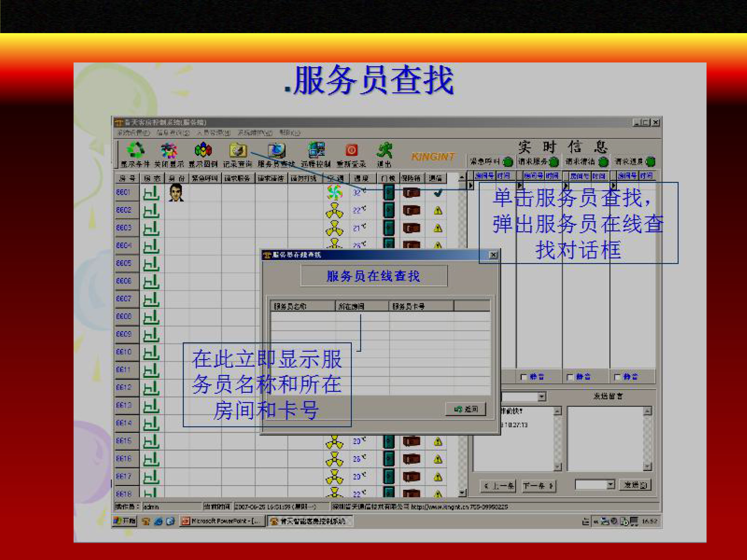Open the 系统维护 menu
Image resolution: width=747 pixels, height=560 pixels.
pos(255,133)
